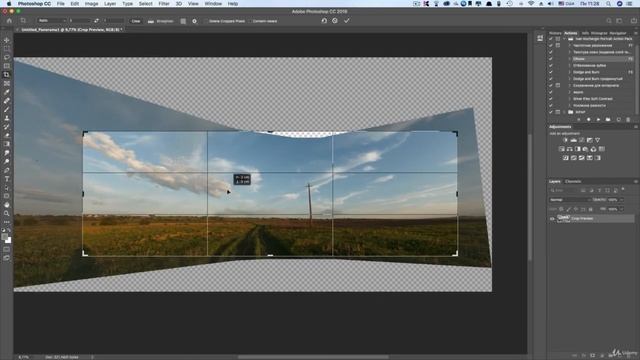This screenshot has width=640, height=360.
Task: Swap width and height crop values
Action: click(x=96, y=20)
